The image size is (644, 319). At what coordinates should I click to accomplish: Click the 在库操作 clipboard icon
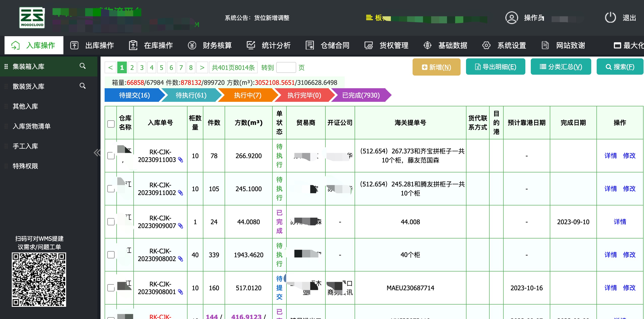pyautogui.click(x=133, y=45)
